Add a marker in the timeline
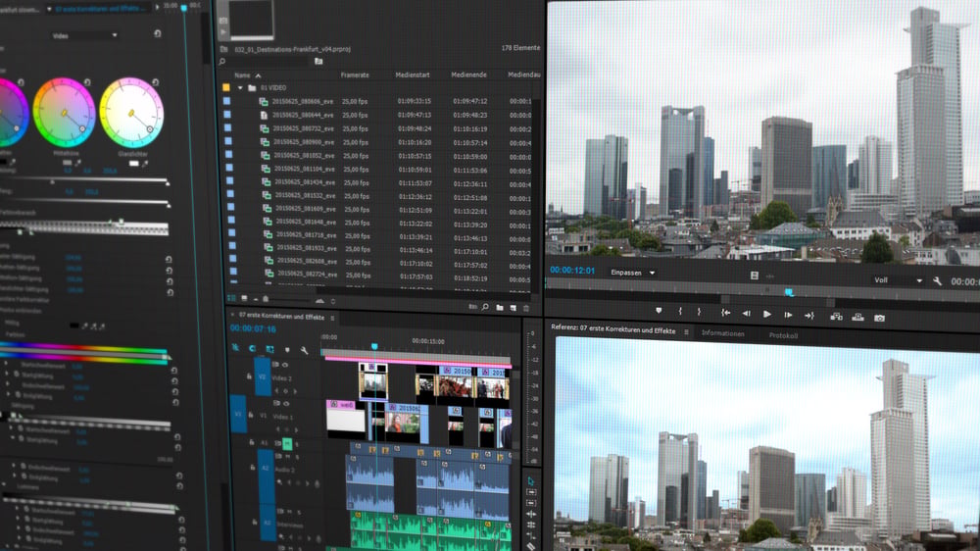The width and height of the screenshot is (980, 551). [x=287, y=350]
